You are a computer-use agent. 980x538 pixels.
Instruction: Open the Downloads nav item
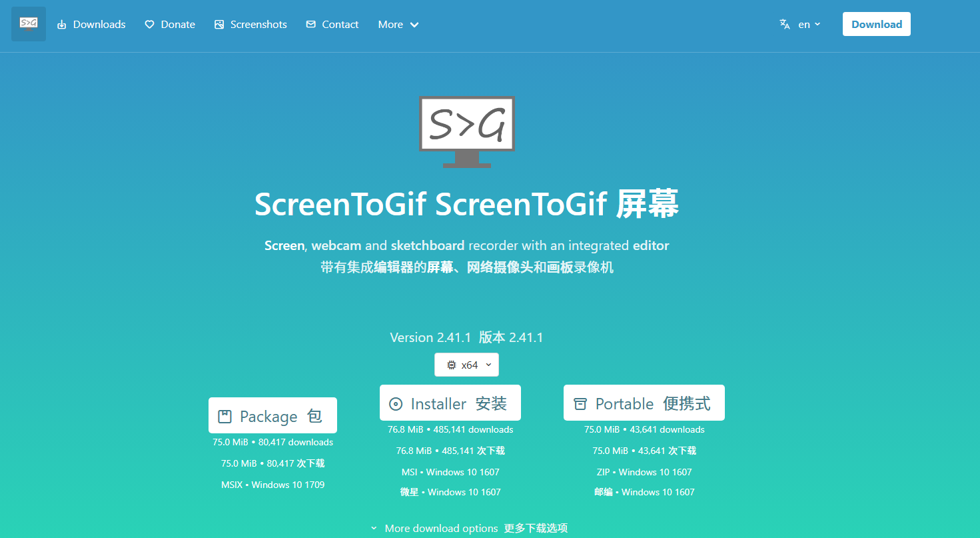click(91, 25)
